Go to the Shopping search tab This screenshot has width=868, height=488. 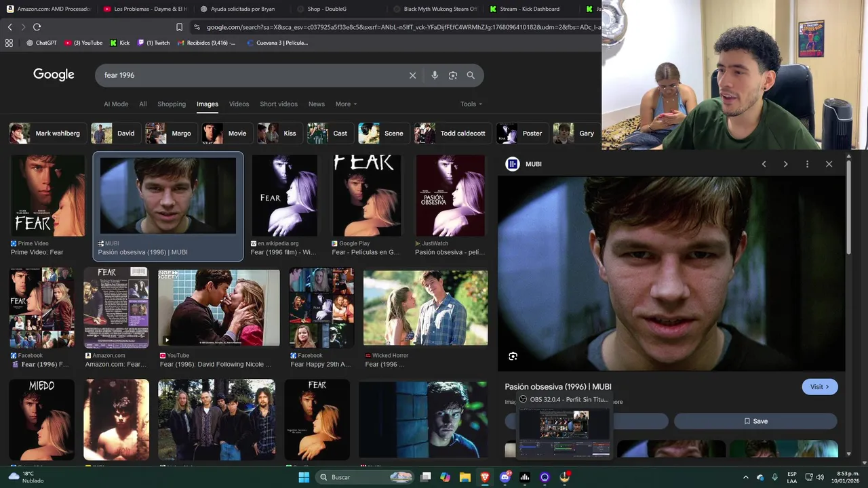click(172, 104)
